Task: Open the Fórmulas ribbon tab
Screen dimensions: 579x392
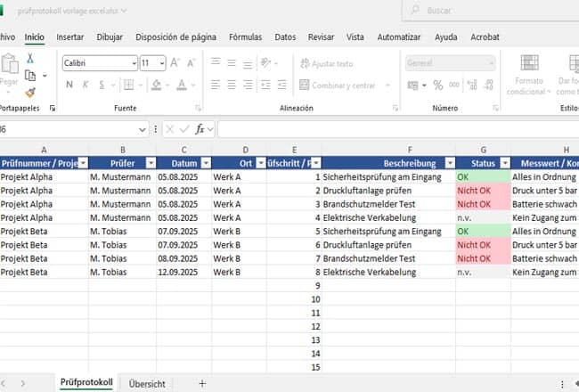Action: (245, 37)
